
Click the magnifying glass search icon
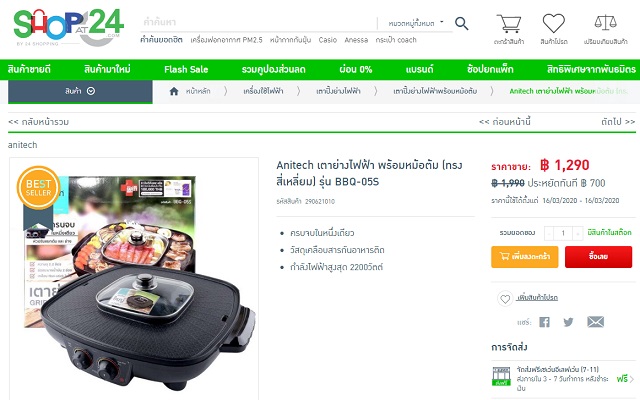pos(461,23)
